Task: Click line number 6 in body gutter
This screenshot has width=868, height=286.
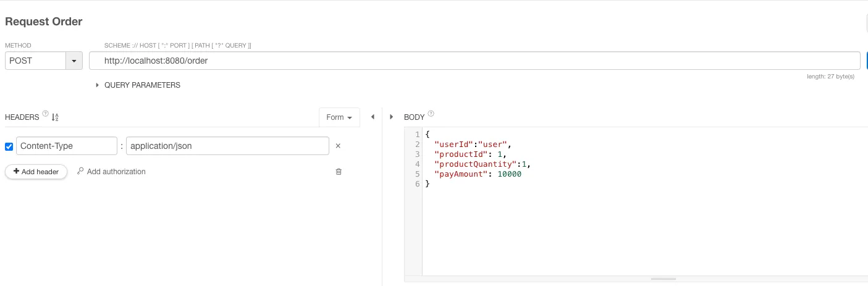Action: (x=418, y=183)
